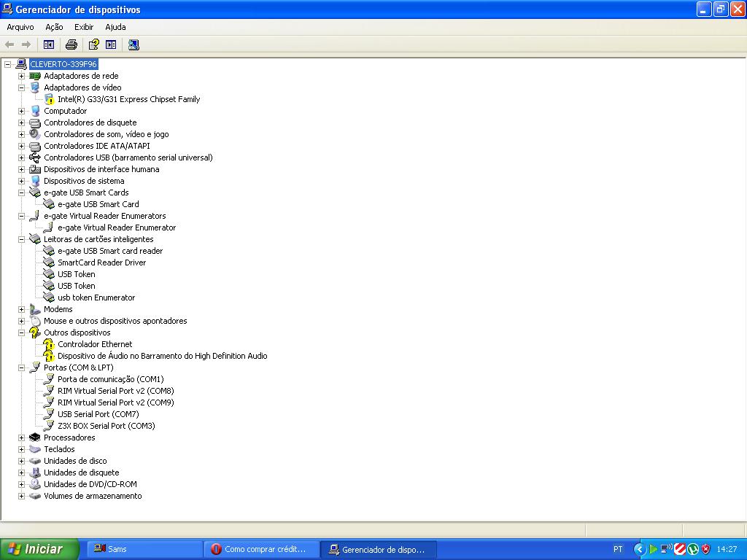
Task: Click the Iniciar start button
Action: tap(39, 549)
